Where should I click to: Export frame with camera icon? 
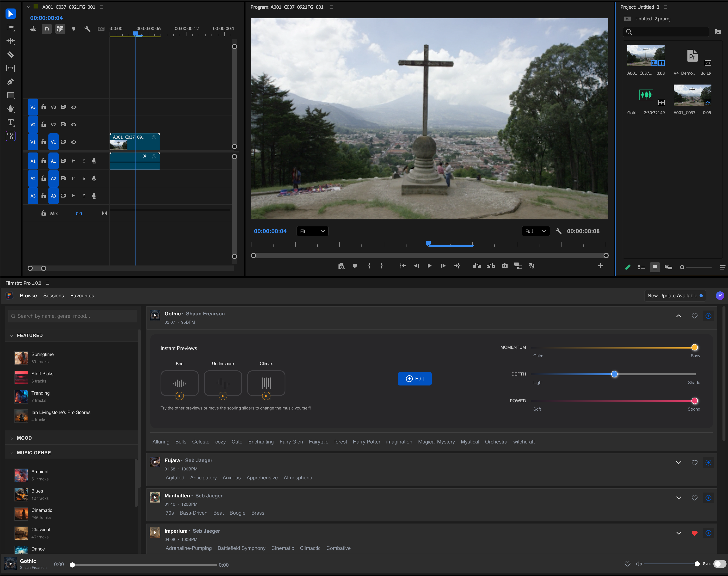(x=504, y=266)
